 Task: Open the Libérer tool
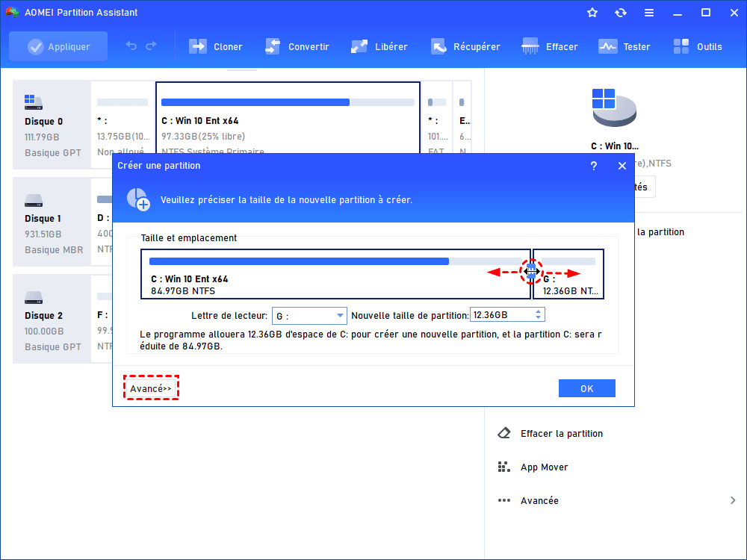[379, 46]
